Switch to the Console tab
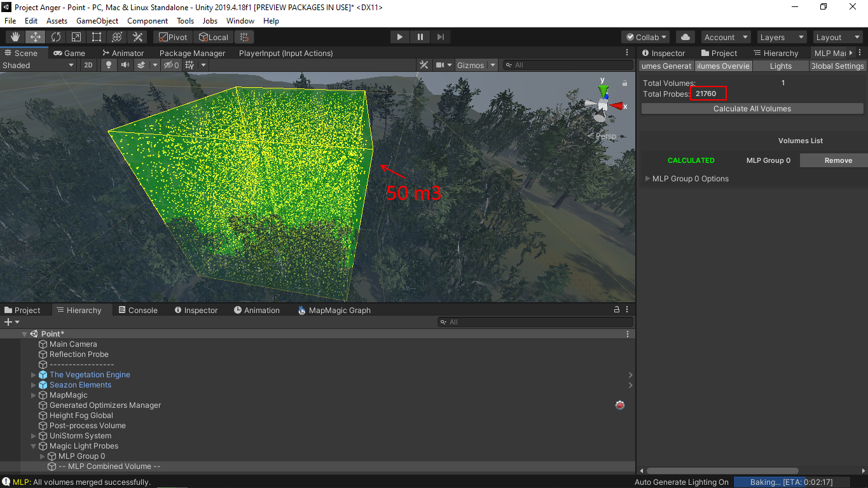868x488 pixels. tap(137, 310)
